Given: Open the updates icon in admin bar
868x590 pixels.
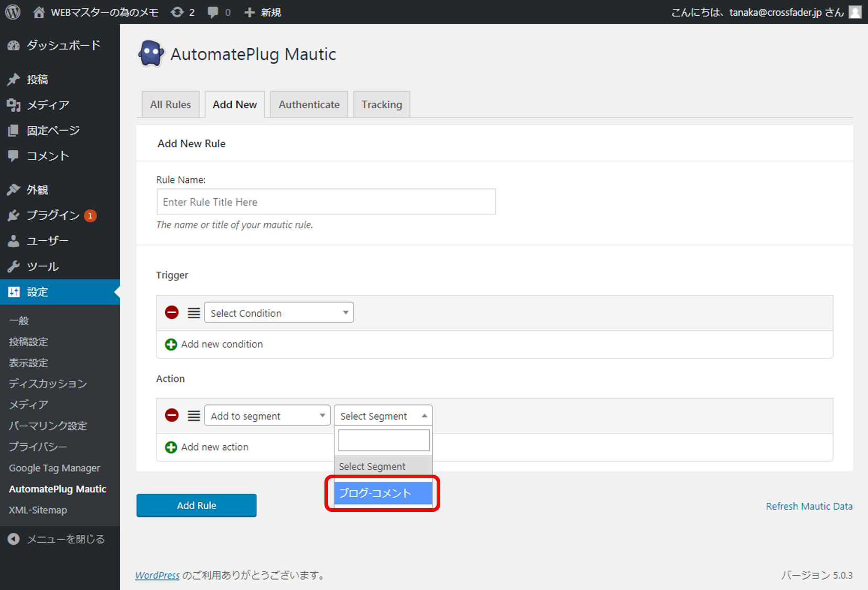Looking at the screenshot, I should click(x=178, y=12).
